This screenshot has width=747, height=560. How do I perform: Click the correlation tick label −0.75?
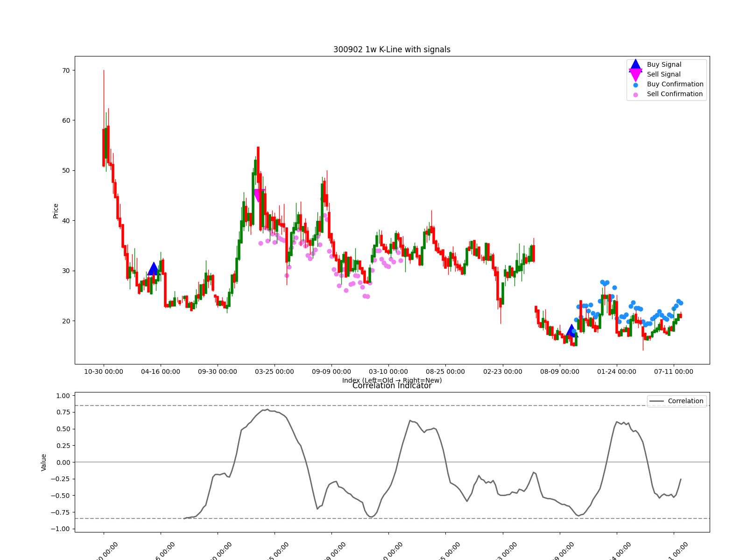click(x=61, y=512)
